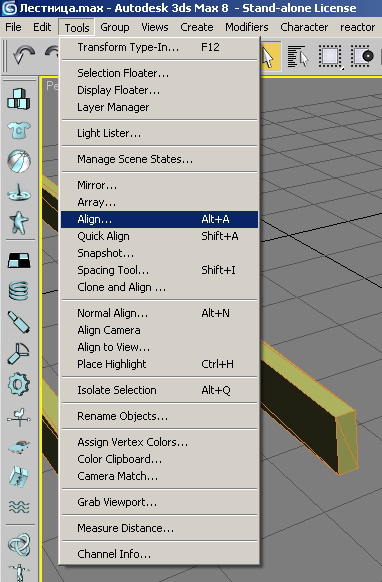Click the spinning top icon

(x=19, y=192)
